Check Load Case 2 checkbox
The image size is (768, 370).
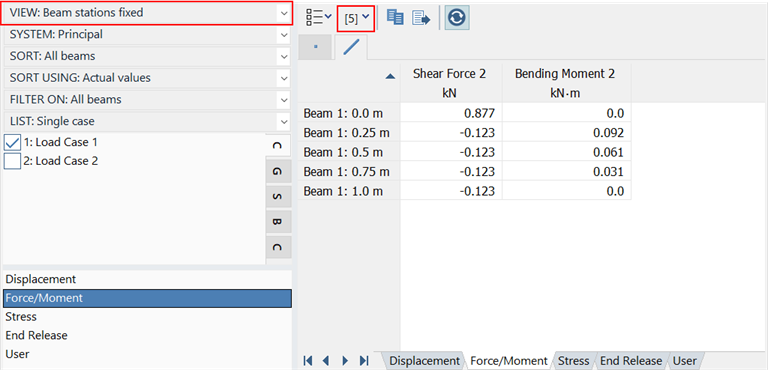[12, 161]
